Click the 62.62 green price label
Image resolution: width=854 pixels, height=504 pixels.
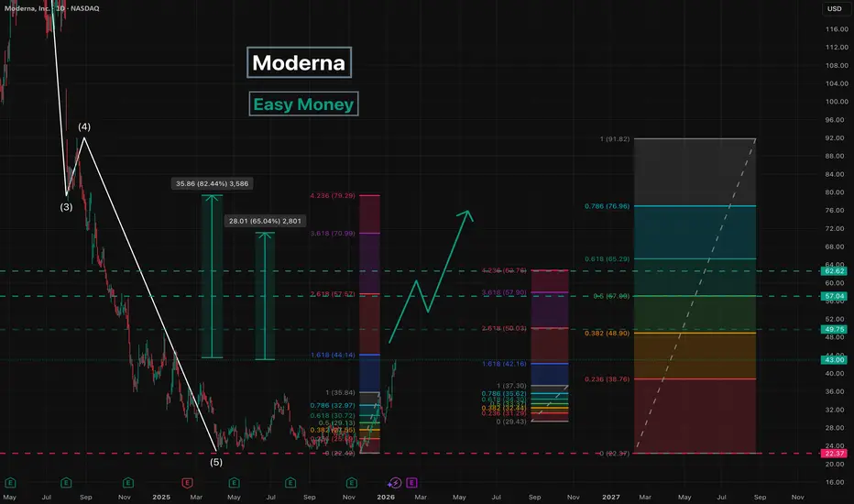pyautogui.click(x=834, y=271)
